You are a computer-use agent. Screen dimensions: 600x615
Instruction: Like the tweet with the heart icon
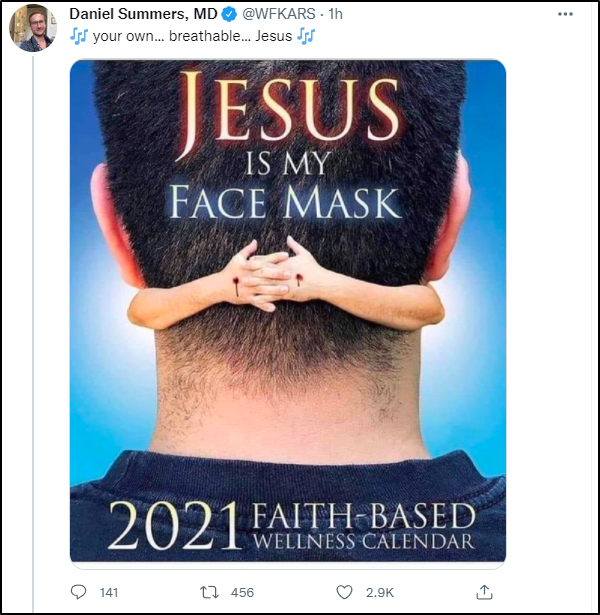pyautogui.click(x=345, y=592)
